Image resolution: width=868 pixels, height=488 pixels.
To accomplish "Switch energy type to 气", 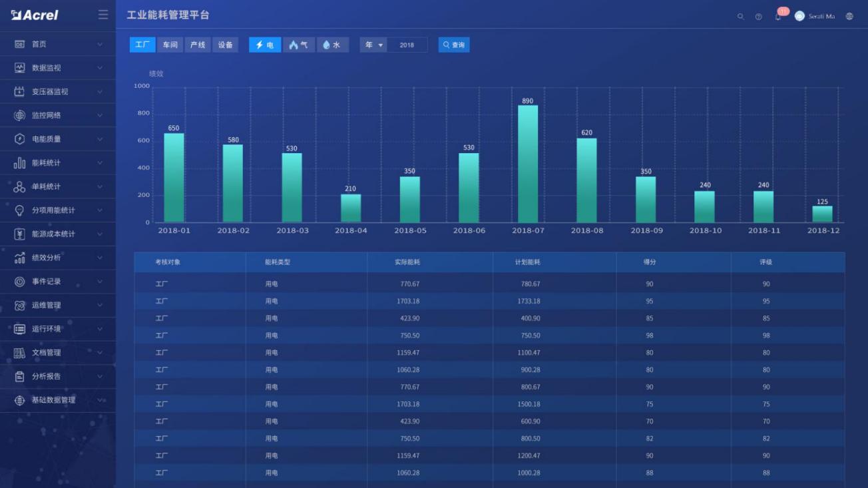I will pos(298,45).
